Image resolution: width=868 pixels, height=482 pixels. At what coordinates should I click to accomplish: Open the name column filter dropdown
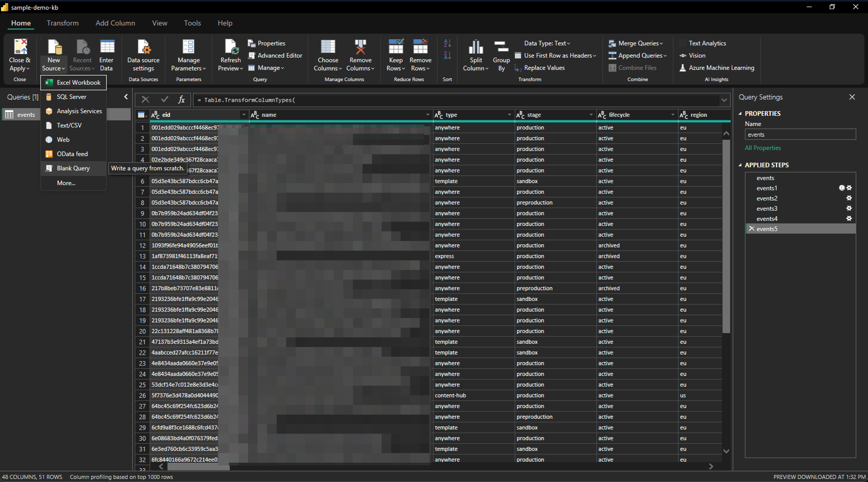tap(427, 115)
